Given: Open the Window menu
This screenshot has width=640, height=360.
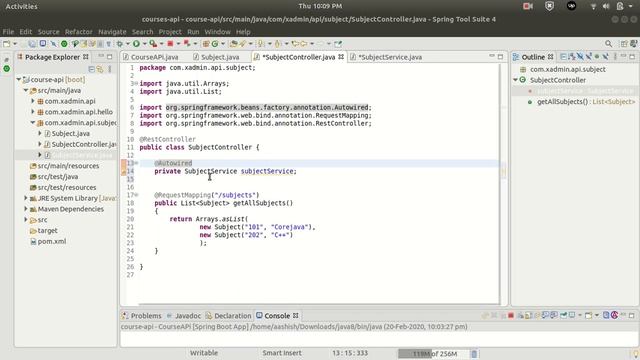Looking at the screenshot, I should coord(217,31).
